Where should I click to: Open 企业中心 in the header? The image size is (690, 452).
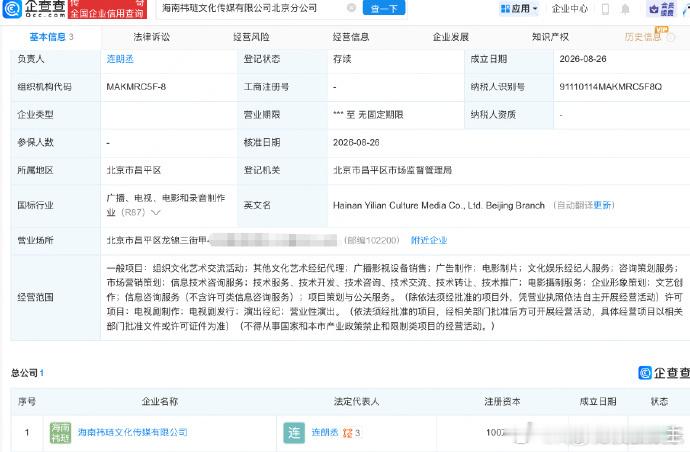569,8
